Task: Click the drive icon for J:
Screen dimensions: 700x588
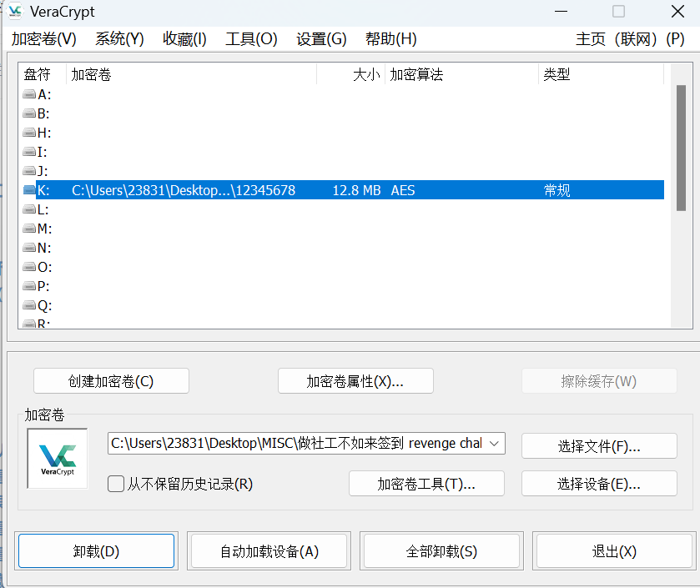Action: [x=29, y=171]
